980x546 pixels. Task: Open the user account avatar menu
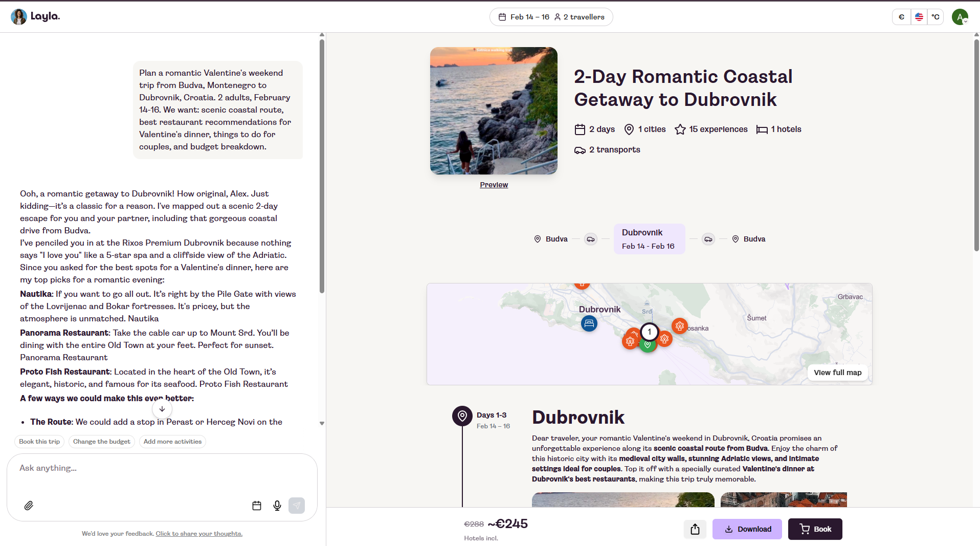(960, 17)
